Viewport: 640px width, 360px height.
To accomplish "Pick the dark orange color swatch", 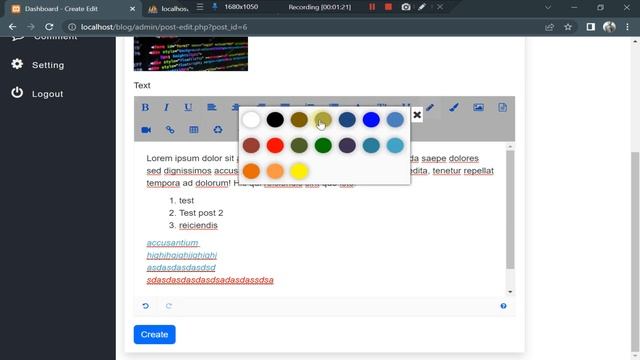I will [x=251, y=171].
